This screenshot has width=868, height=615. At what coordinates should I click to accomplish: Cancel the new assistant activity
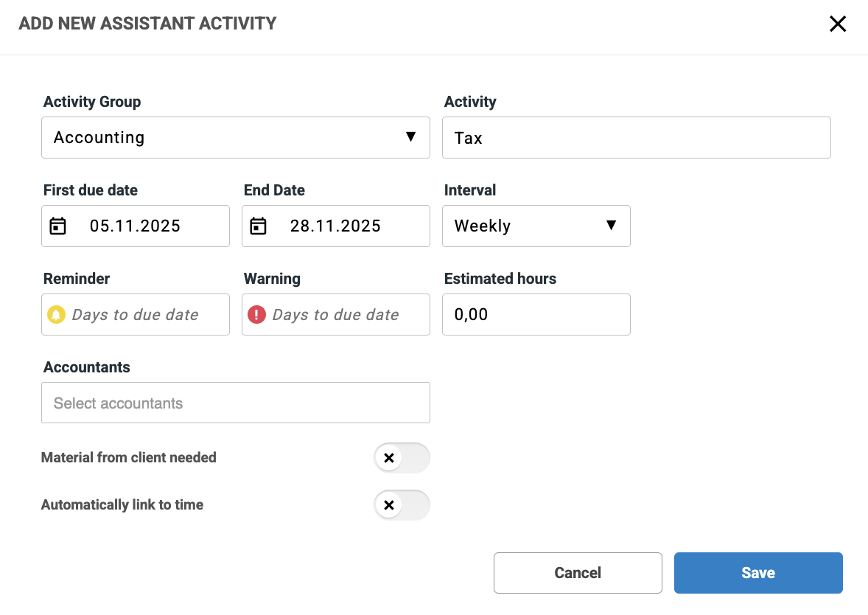click(x=578, y=573)
